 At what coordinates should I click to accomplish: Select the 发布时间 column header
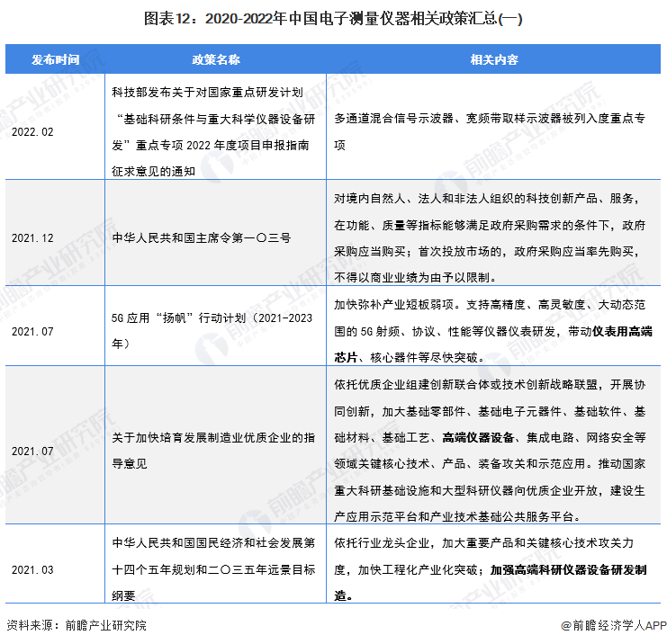click(56, 59)
